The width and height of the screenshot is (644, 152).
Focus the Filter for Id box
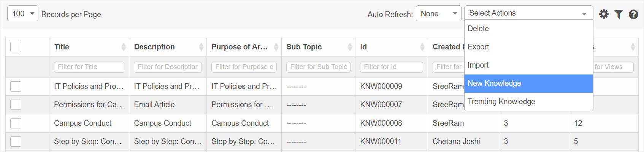click(391, 67)
